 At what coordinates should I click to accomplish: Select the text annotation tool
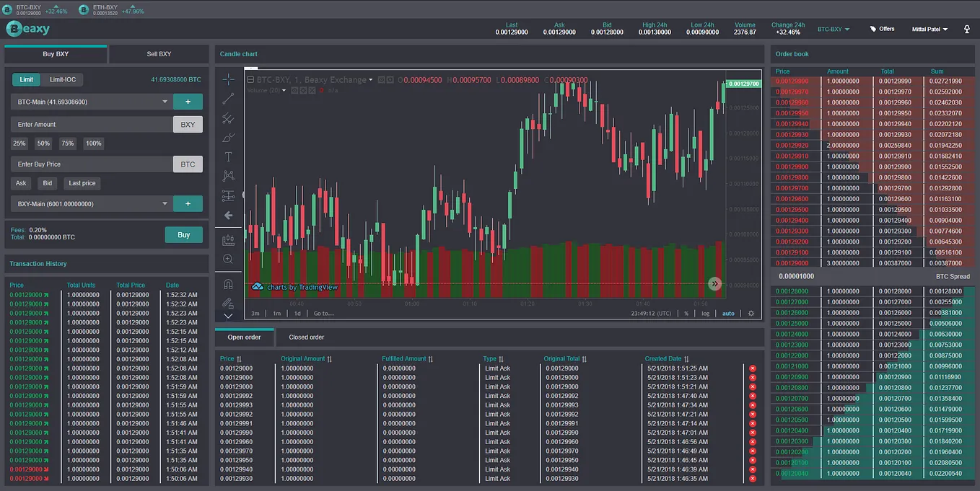point(228,157)
